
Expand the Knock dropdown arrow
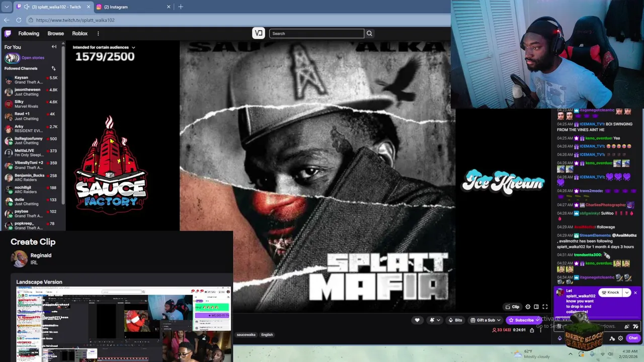click(626, 293)
